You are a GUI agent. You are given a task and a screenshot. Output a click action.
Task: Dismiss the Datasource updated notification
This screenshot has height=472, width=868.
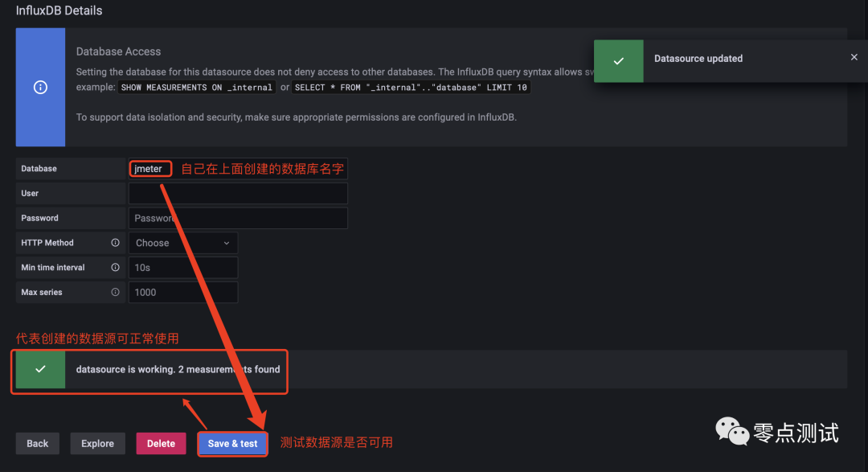pos(854,57)
